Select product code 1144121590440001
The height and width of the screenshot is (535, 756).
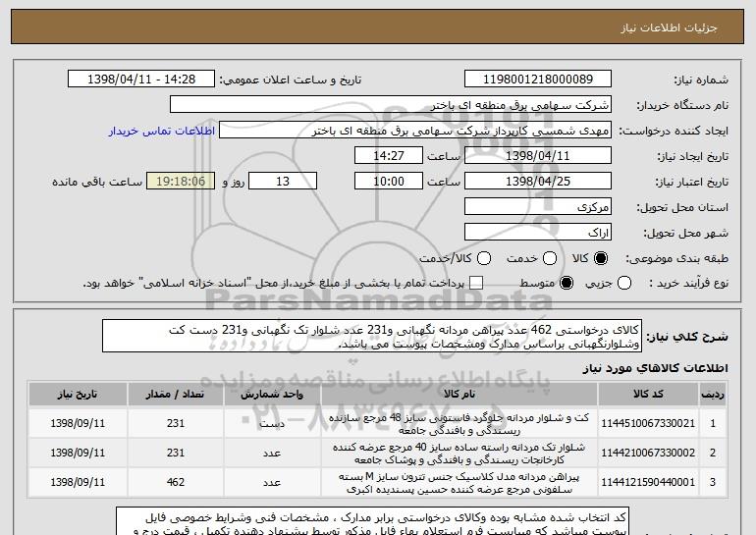point(648,482)
